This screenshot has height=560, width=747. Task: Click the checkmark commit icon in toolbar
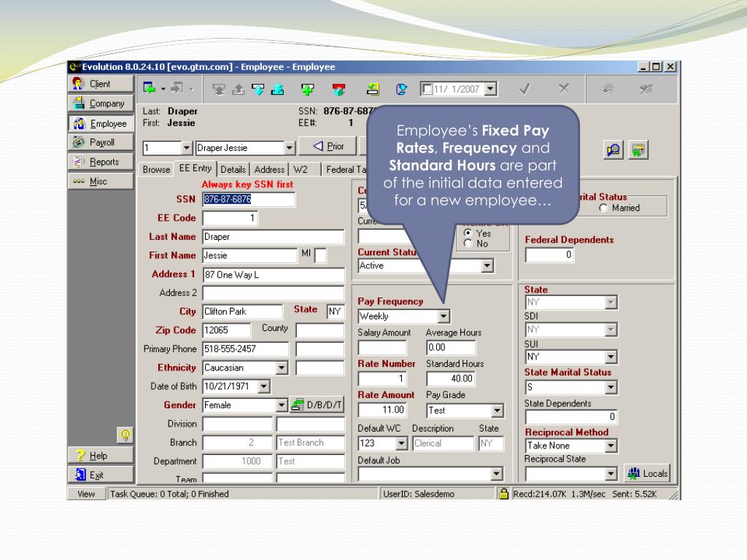pos(525,89)
